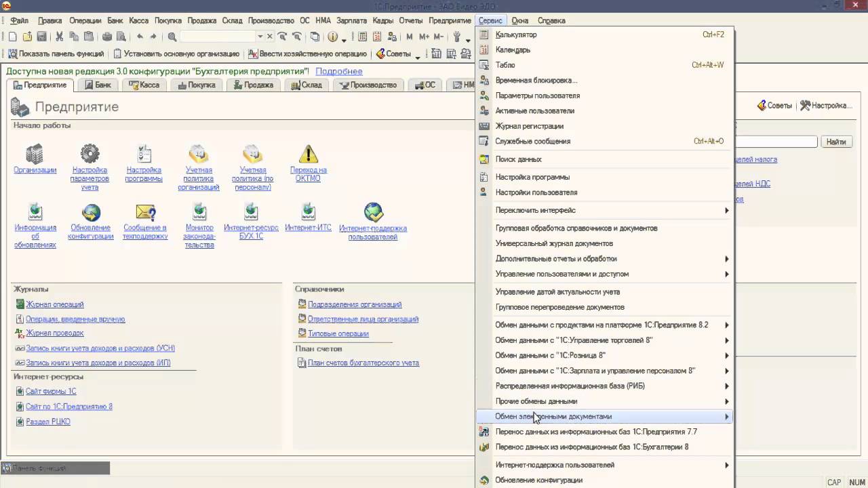Screen dimensions: 868x488
Task: Open the Организации icon
Action: click(35, 154)
